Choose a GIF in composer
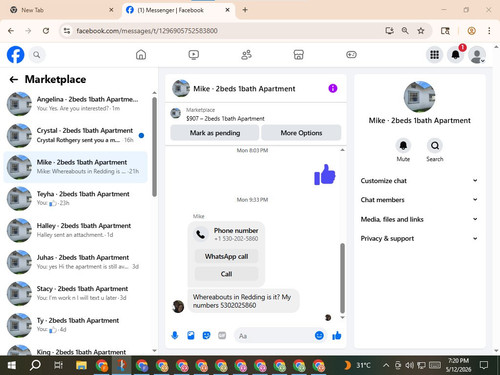Image resolution: width=500 pixels, height=375 pixels. point(222,335)
